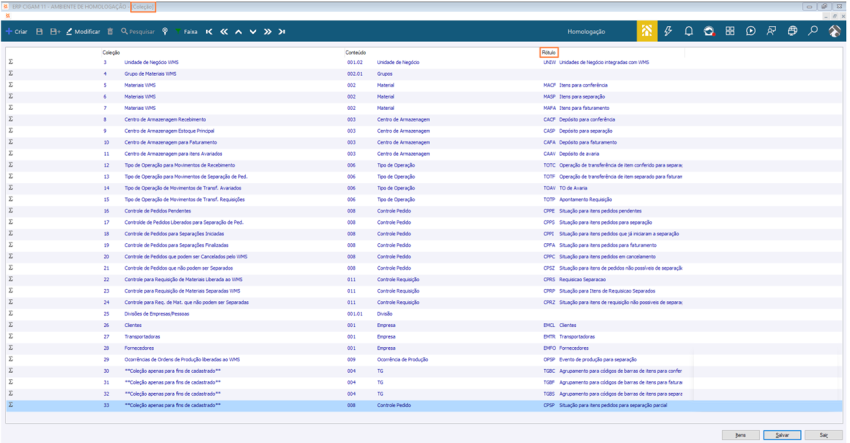Select row 33 Controle Pedido CPSP
The width and height of the screenshot is (850, 443).
pyautogui.click(x=424, y=405)
